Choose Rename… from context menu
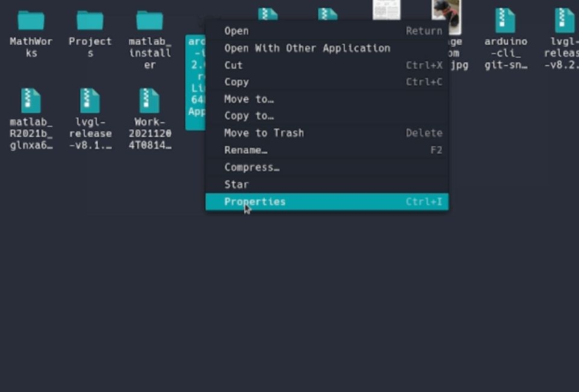Viewport: 579px width, 392px height. 327,150
